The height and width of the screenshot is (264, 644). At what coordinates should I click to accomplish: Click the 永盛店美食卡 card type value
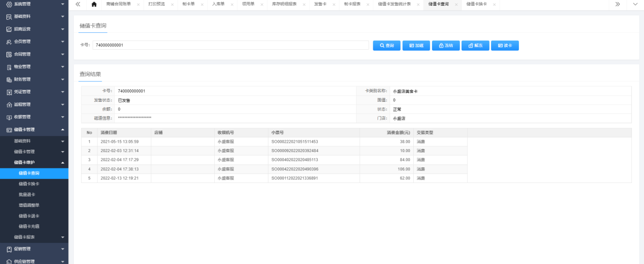click(x=406, y=91)
